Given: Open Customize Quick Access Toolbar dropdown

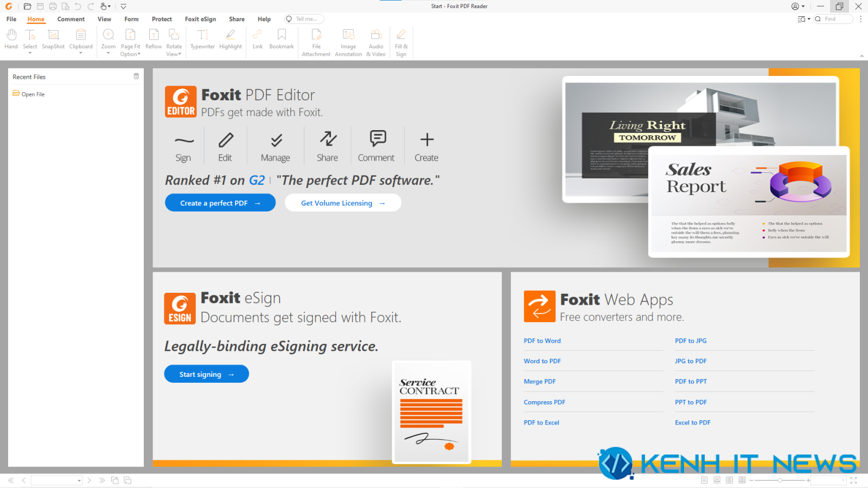Looking at the screenshot, I should (123, 7).
